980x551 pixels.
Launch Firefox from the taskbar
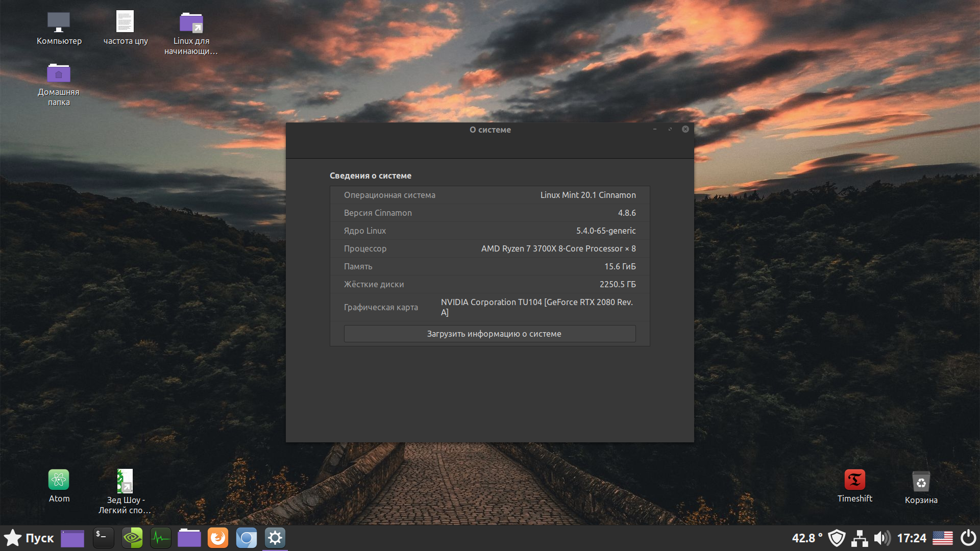(x=218, y=538)
